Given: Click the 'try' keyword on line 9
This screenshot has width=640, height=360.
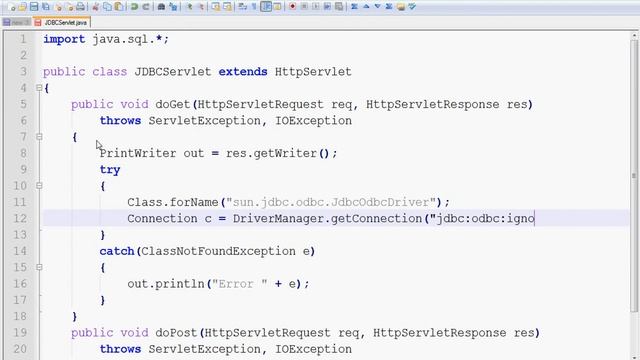Looking at the screenshot, I should [x=110, y=170].
